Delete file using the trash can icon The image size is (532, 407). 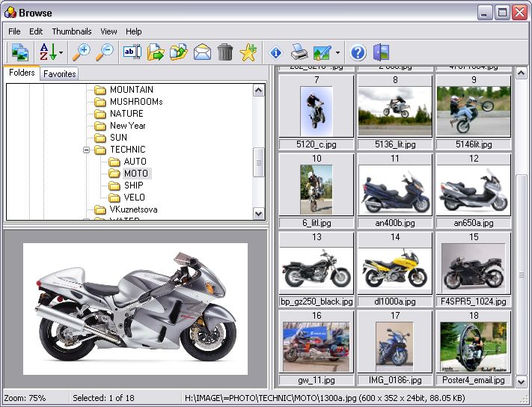pyautogui.click(x=225, y=52)
